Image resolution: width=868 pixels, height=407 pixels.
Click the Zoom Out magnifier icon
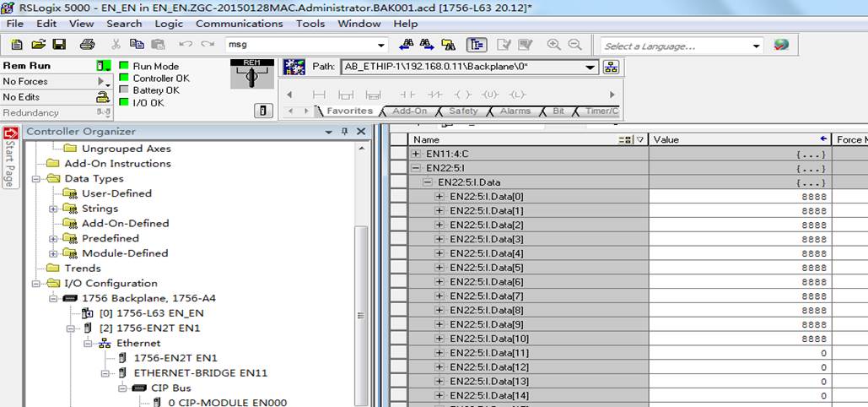point(575,45)
